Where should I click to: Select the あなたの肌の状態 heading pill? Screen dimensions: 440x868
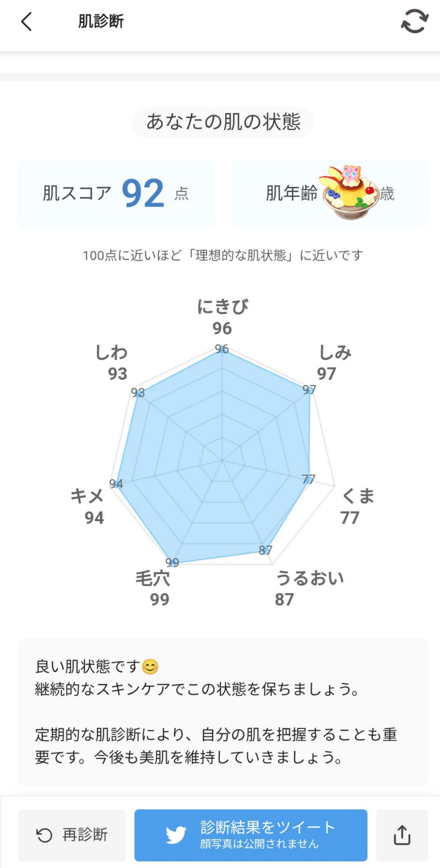223,122
